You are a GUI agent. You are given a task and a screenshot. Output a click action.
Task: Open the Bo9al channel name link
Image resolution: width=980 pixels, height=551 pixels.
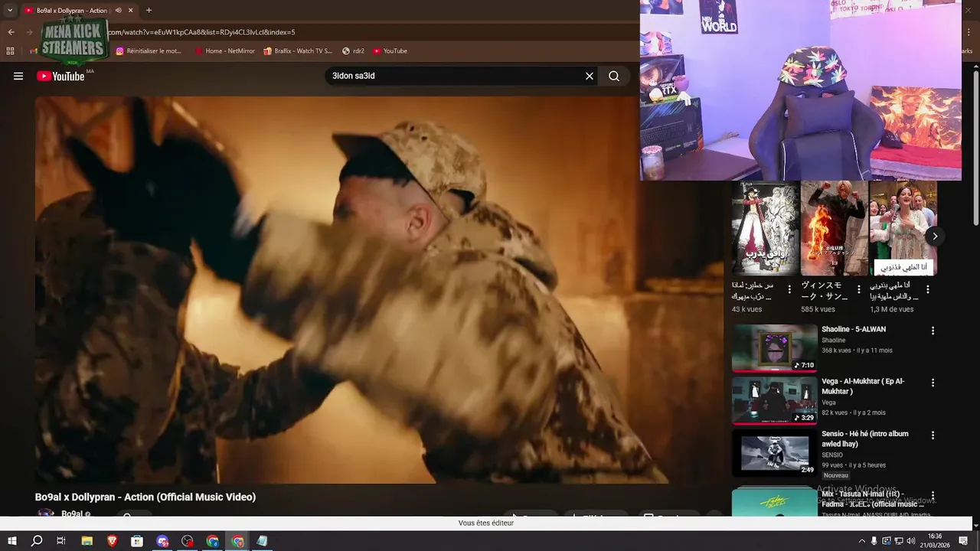tap(72, 514)
